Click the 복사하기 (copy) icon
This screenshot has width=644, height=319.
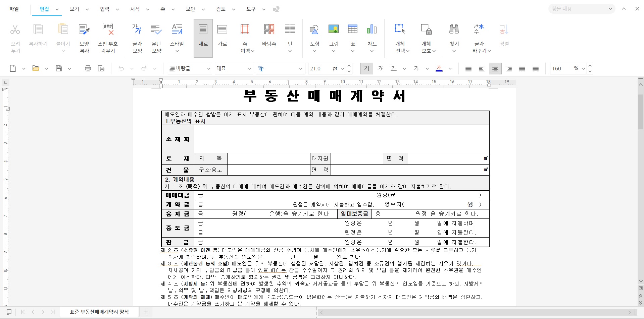point(38,29)
